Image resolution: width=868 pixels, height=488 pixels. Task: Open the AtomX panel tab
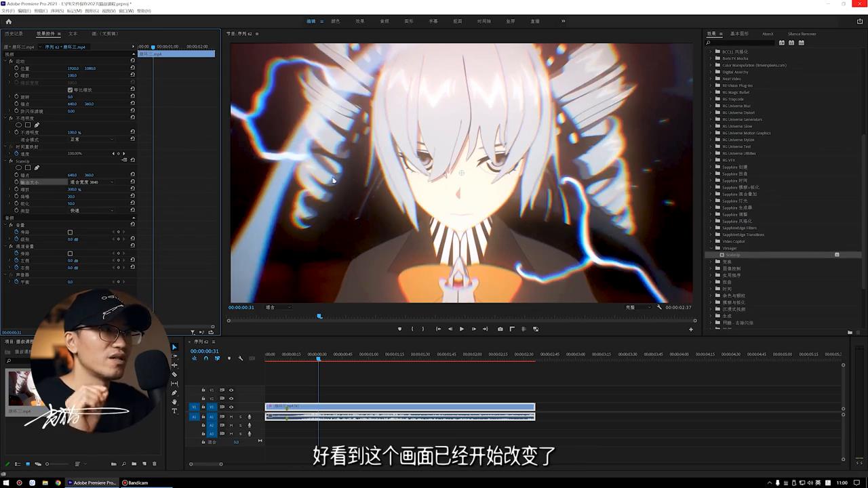[x=768, y=33]
